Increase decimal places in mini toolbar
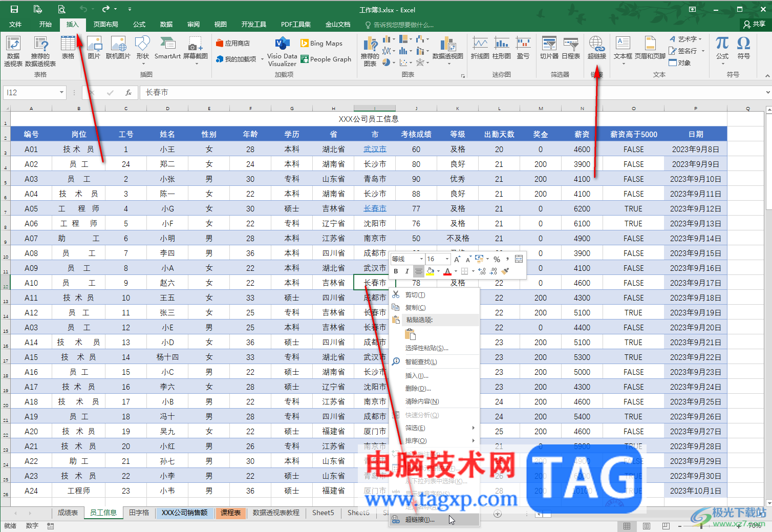This screenshot has width=772, height=532. (x=482, y=271)
